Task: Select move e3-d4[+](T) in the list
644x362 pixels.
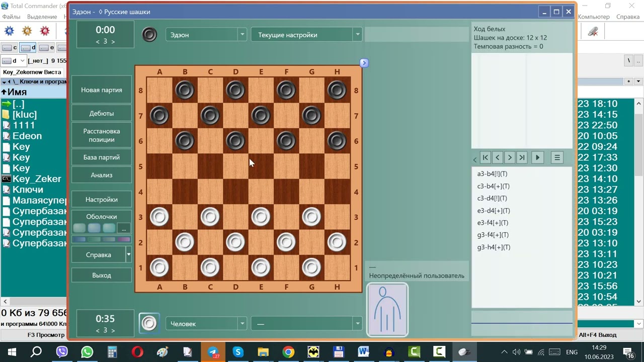Action: click(x=494, y=211)
